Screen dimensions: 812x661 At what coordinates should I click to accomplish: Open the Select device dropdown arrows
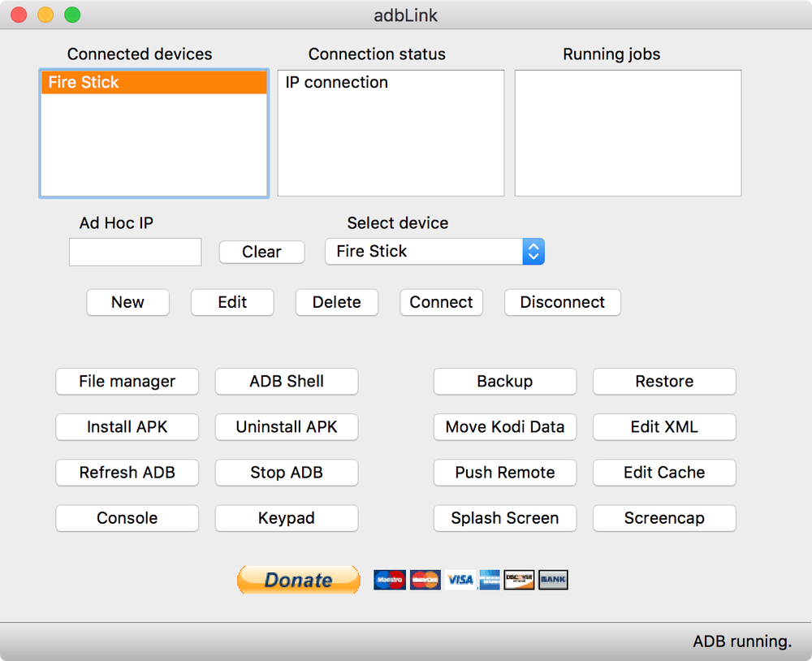pos(533,252)
